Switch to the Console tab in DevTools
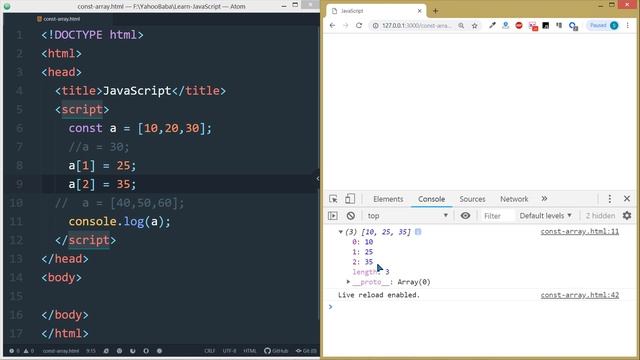 point(431,199)
